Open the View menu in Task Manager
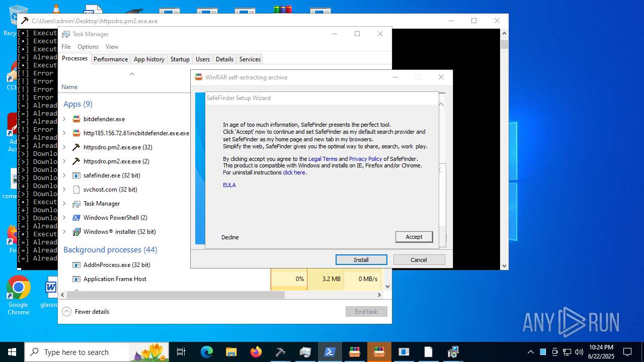This screenshot has width=644, height=362. point(112,47)
